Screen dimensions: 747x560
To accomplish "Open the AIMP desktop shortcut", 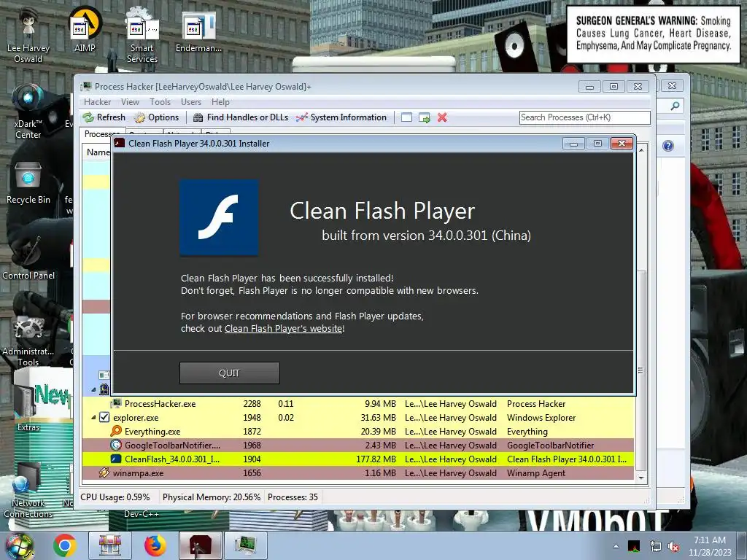I will 85,29.
